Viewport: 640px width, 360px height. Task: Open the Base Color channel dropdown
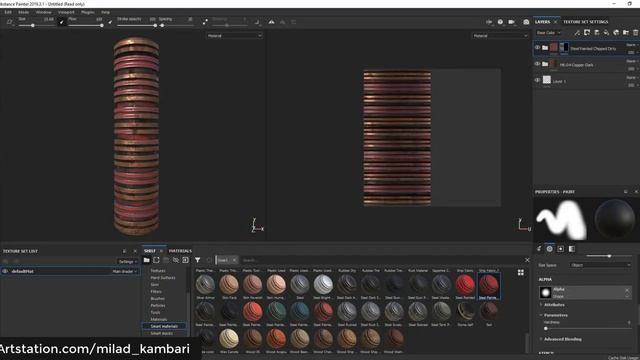pos(548,33)
